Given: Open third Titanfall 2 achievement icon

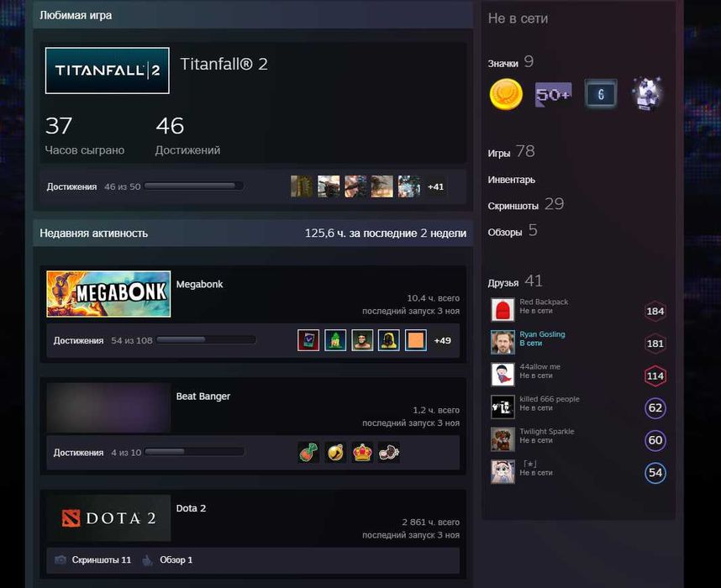Looking at the screenshot, I should [x=355, y=186].
